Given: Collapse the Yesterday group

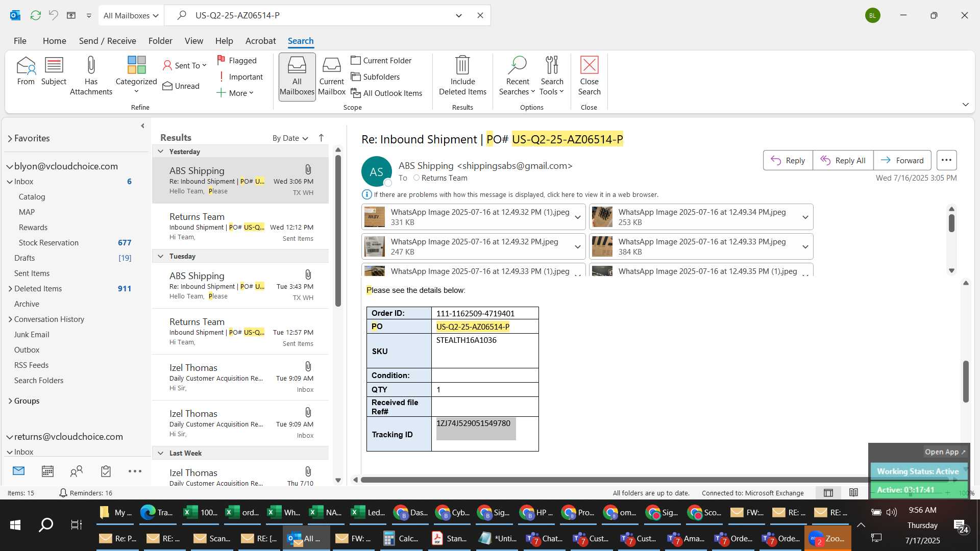Looking at the screenshot, I should (x=160, y=152).
